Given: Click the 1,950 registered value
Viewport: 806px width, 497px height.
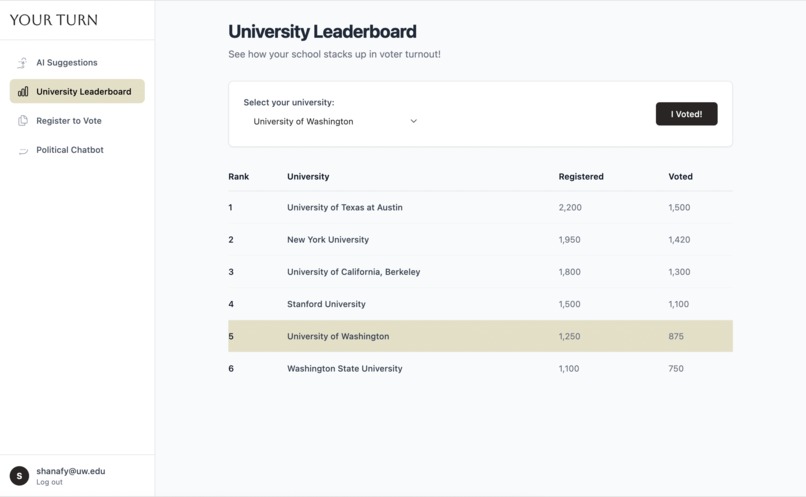Looking at the screenshot, I should 570,240.
